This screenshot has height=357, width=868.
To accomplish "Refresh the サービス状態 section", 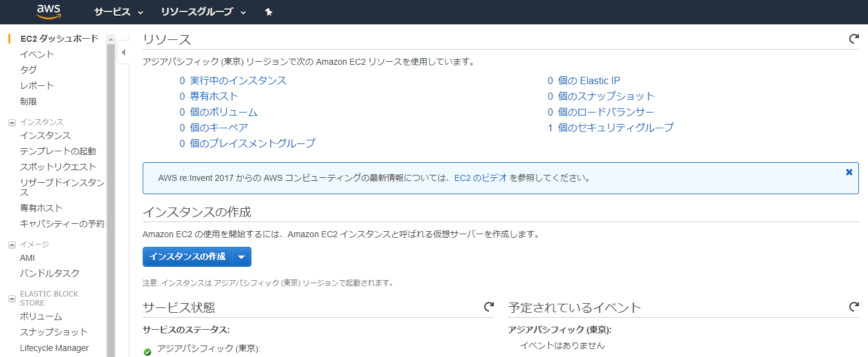I will [488, 307].
